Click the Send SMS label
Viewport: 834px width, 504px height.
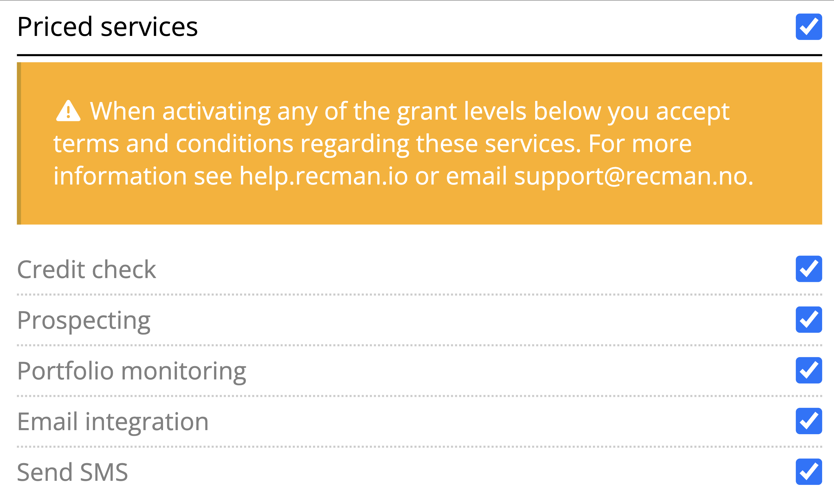72,472
